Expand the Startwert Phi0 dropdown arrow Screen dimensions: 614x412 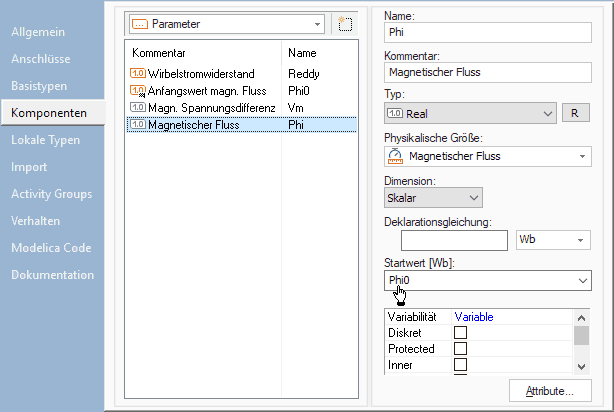(x=582, y=280)
